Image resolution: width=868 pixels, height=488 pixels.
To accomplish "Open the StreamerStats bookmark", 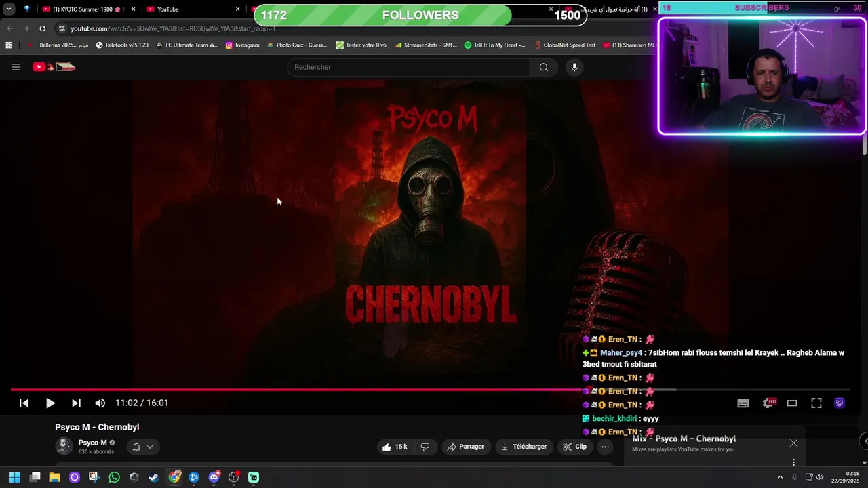I will (426, 45).
